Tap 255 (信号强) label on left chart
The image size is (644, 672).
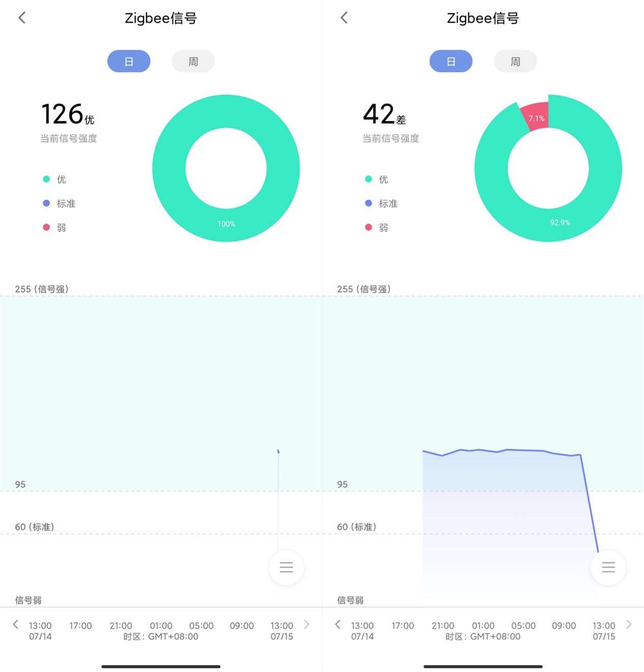pos(42,289)
